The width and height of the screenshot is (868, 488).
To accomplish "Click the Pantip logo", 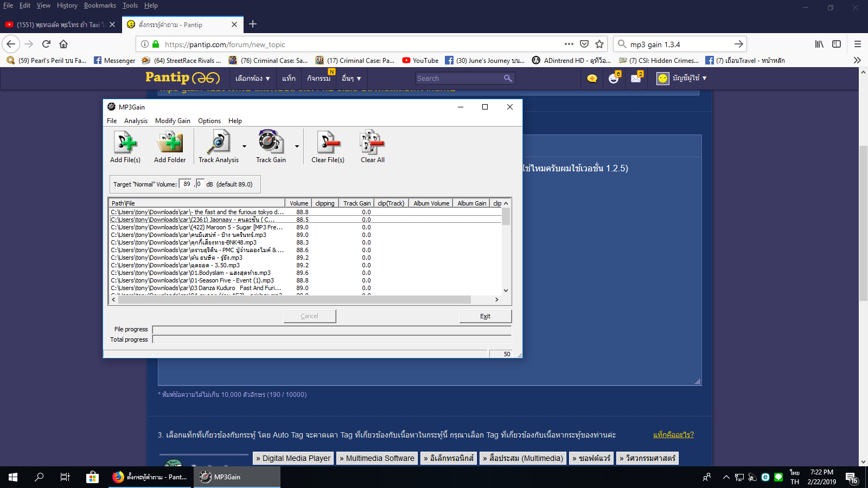I will [182, 78].
